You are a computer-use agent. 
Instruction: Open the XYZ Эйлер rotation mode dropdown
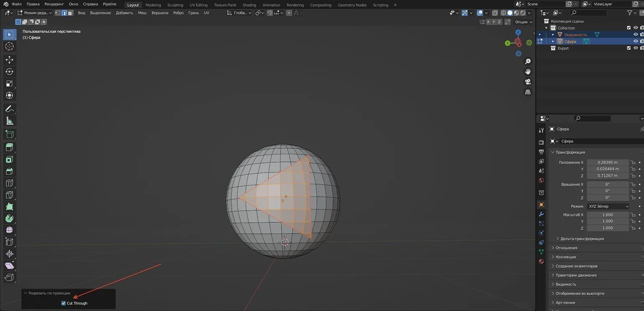608,206
